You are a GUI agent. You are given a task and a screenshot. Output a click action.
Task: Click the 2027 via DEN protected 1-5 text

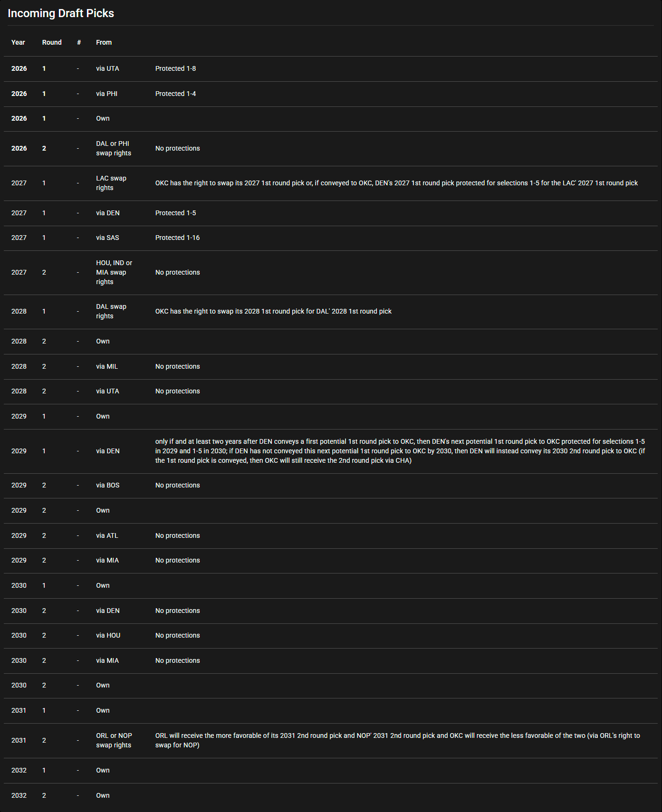pyautogui.click(x=175, y=213)
